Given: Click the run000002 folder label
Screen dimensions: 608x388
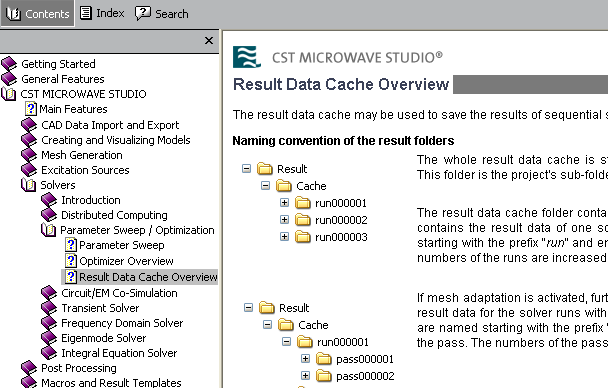Looking at the screenshot, I should click(x=341, y=220).
